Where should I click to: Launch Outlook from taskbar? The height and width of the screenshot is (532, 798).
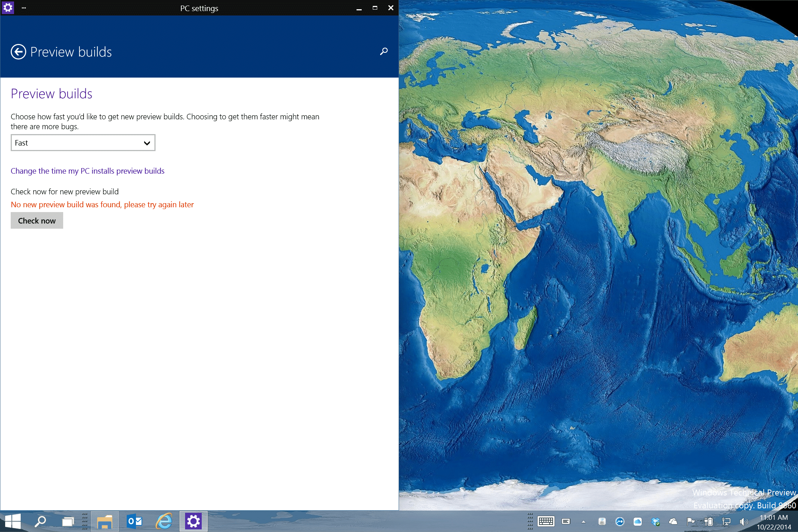click(134, 521)
